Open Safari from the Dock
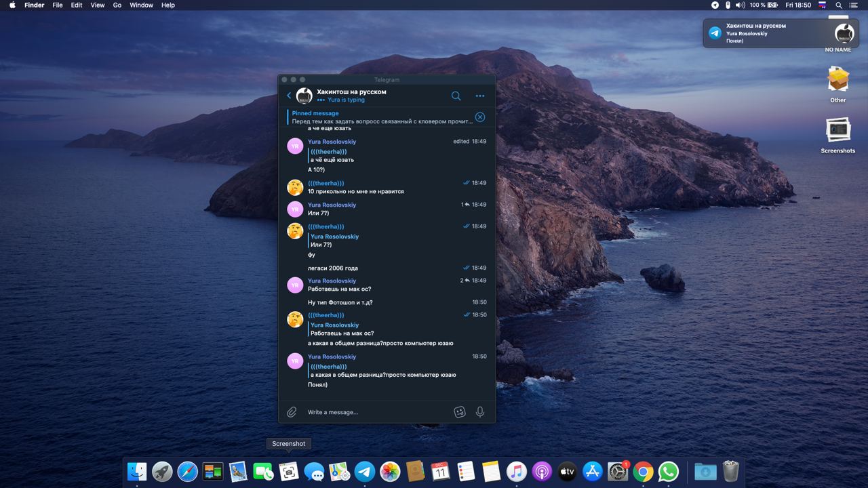 188,471
